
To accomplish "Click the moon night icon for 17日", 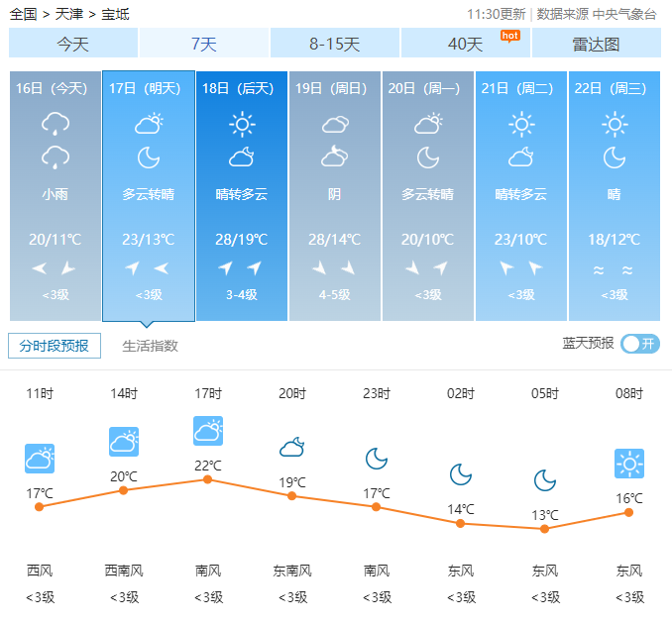I will click(149, 157).
